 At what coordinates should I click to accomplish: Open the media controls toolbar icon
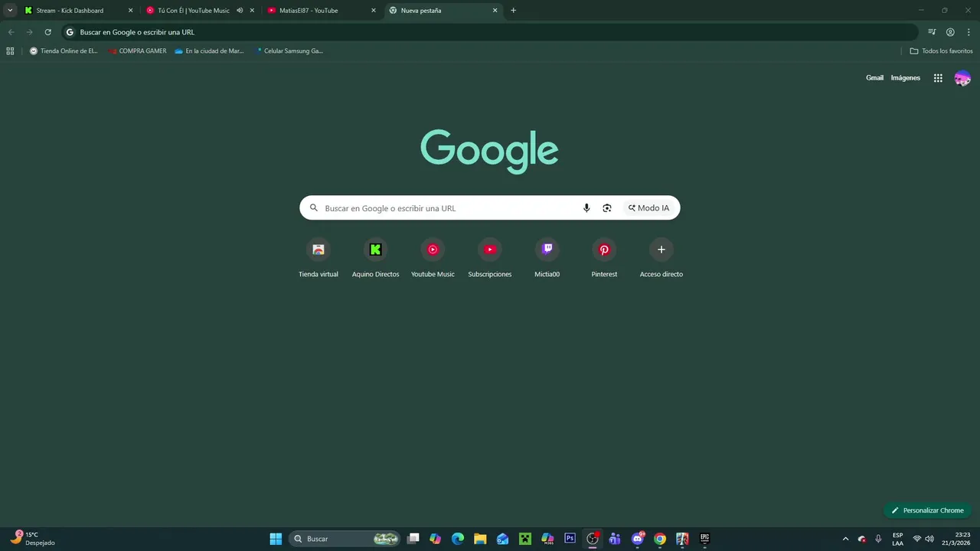tap(932, 32)
